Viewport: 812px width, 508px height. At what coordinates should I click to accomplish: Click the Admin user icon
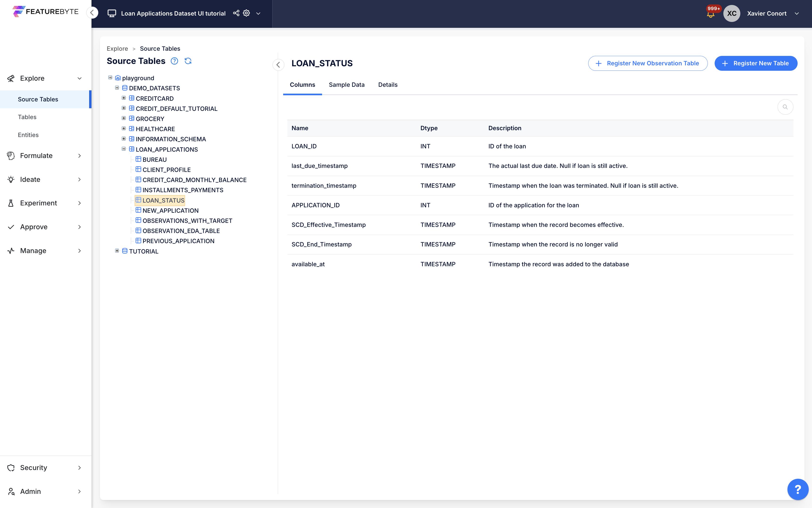(x=11, y=491)
